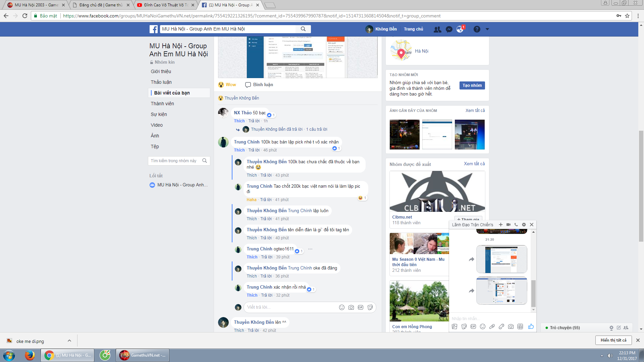Image resolution: width=644 pixels, height=362 pixels.
Task: Open Giới thiệu in group sidebar
Action: [161, 71]
